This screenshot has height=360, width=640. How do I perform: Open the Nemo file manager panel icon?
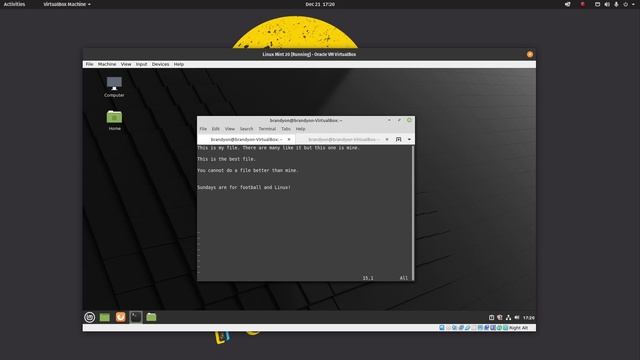151,317
